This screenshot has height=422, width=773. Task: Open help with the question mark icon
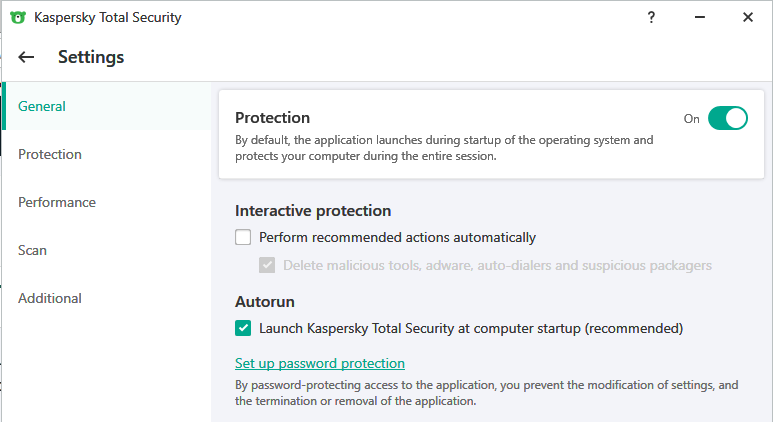651,17
